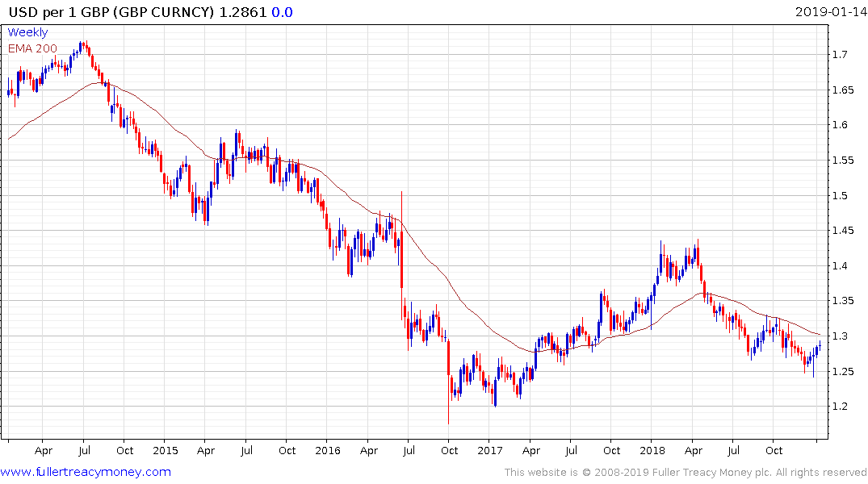868x484 pixels.
Task: Click the 1.7 price axis label
Action: (x=840, y=54)
